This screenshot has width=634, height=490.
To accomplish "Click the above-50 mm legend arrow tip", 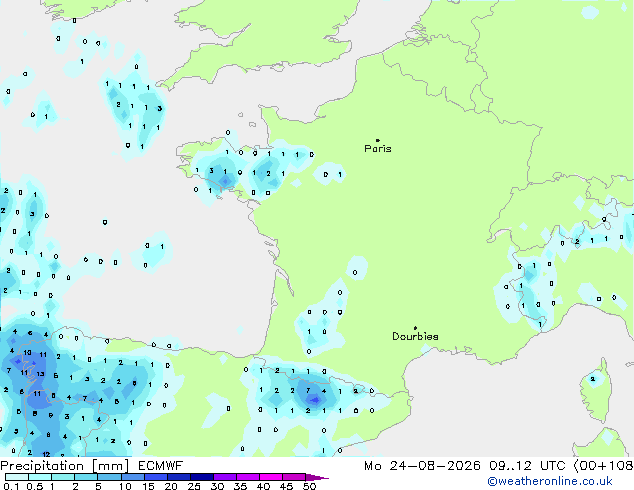I will pyautogui.click(x=317, y=477).
